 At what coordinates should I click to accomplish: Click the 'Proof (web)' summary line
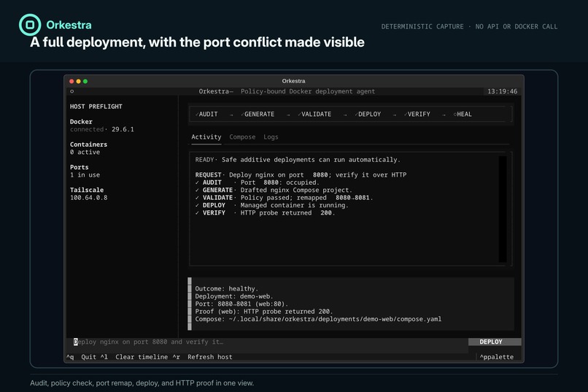click(x=264, y=312)
